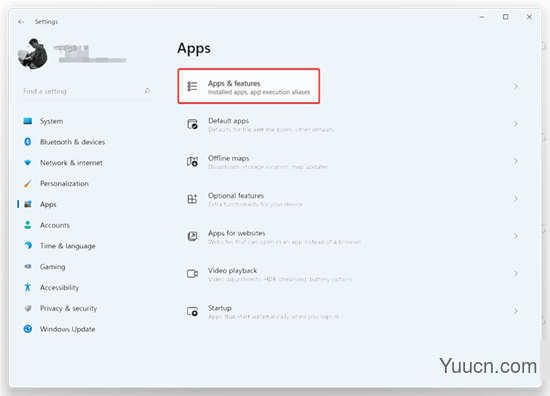This screenshot has height=396, width=550.
Task: Click the Video playback camera icon
Action: (x=192, y=274)
